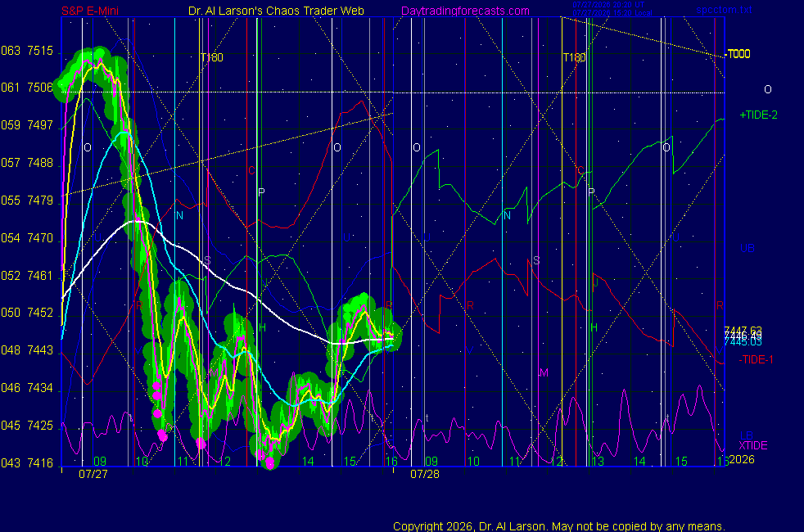
Task: Click the 'UB' blue legend label
Action: 747,248
